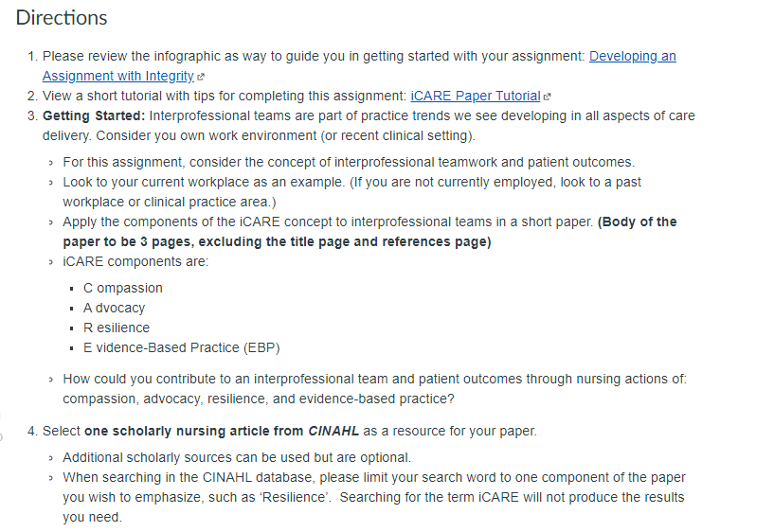Click the iCARE components are: line
774x532 pixels.
(x=135, y=262)
